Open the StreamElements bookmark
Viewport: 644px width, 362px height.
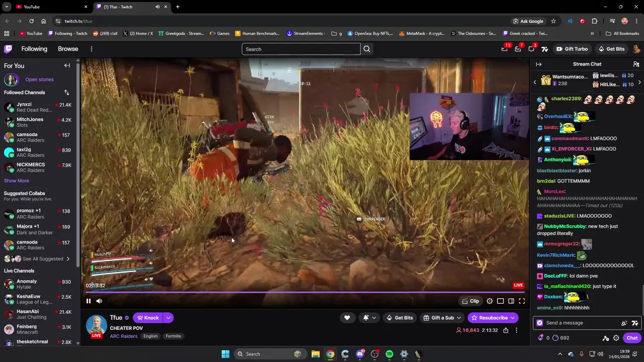(x=305, y=34)
